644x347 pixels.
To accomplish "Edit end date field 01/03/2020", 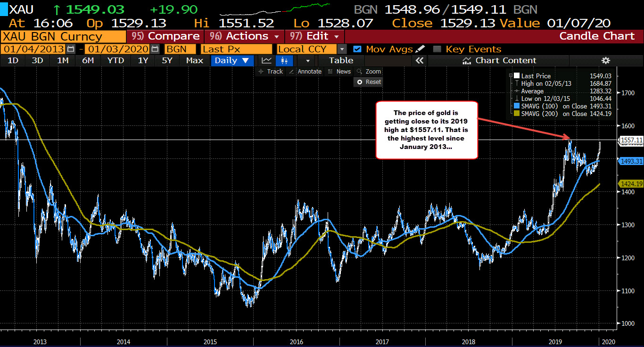I will tap(117, 49).
